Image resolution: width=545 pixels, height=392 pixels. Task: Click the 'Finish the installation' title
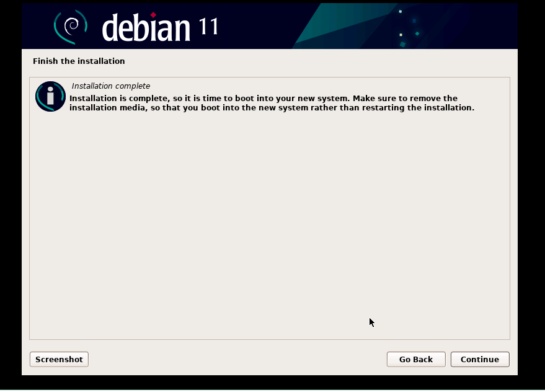(x=79, y=61)
